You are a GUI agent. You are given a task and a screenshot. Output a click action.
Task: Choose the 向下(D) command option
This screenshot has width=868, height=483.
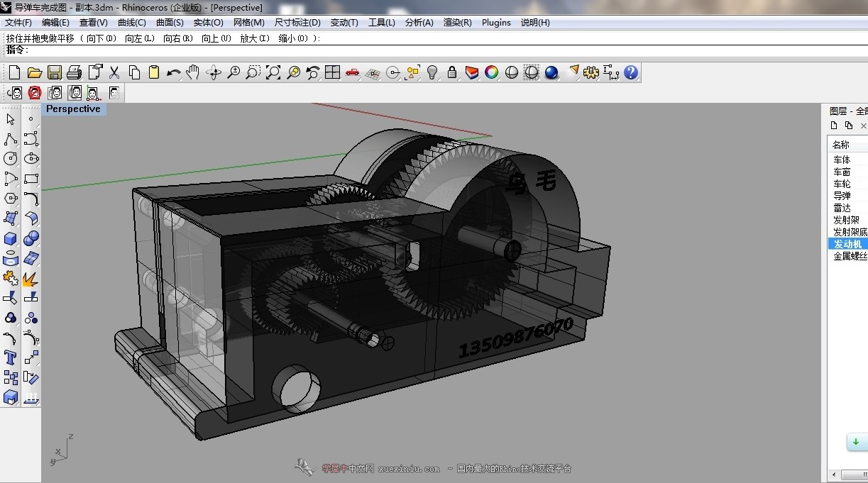click(x=101, y=38)
